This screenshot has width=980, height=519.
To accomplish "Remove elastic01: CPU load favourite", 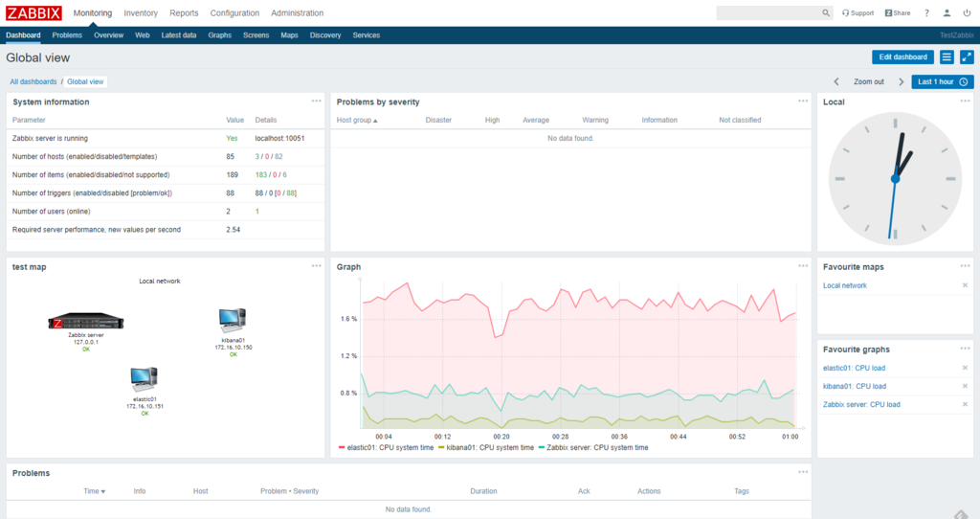I will click(965, 368).
